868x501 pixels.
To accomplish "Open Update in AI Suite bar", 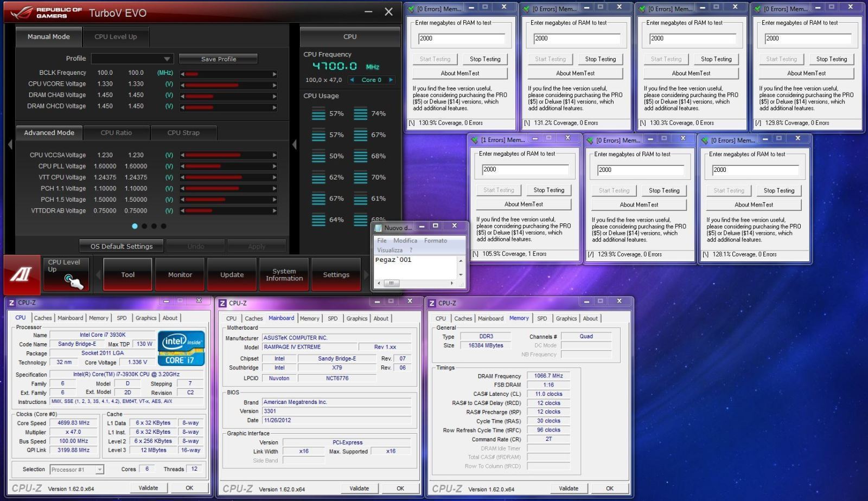I will point(232,275).
